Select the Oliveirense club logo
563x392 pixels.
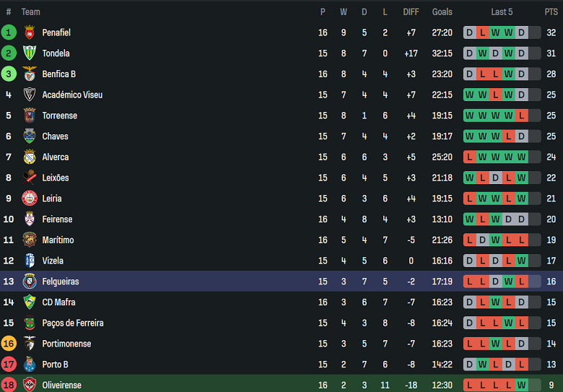[30, 385]
